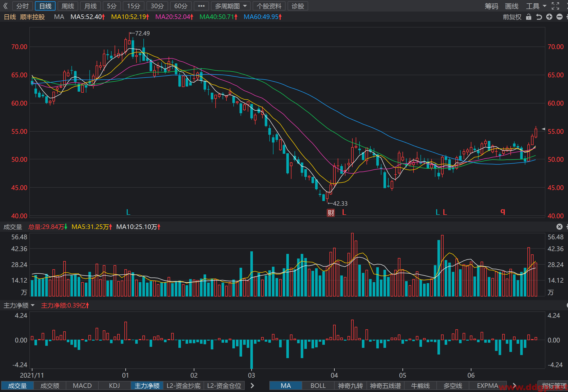Zoom out with the minus circle icon
568x392 pixels.
pos(560,17)
